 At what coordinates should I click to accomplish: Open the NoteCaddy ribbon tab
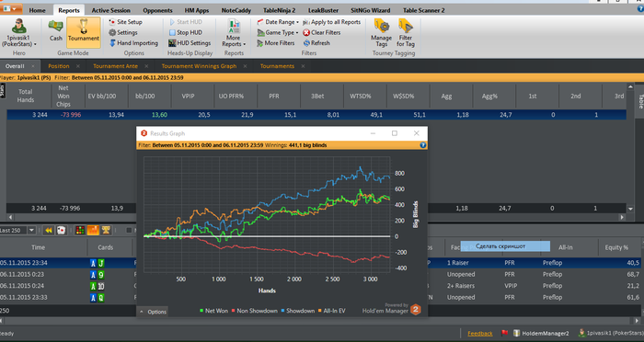[236, 10]
